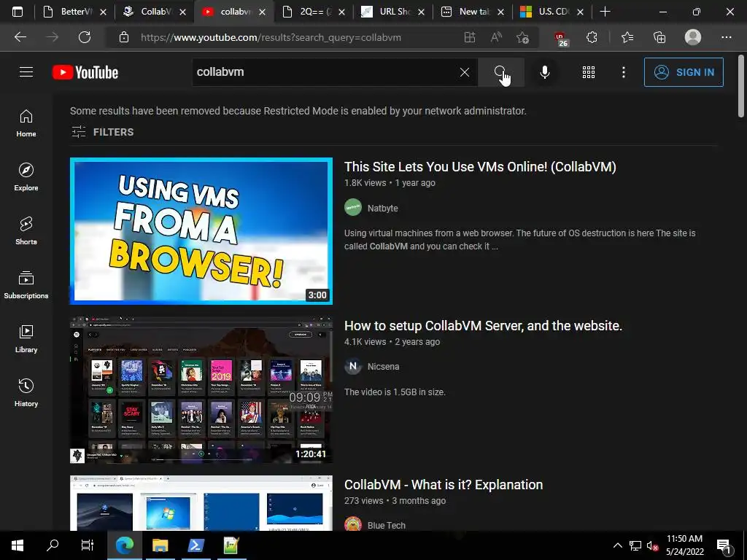Visit the Nicsena channel name
Viewport: 747px width, 560px height.
click(384, 367)
